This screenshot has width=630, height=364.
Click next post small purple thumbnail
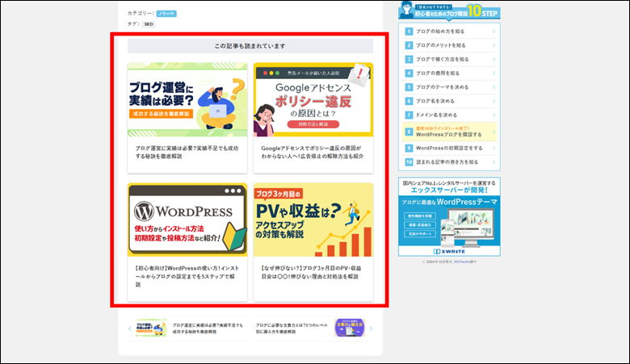(349, 328)
